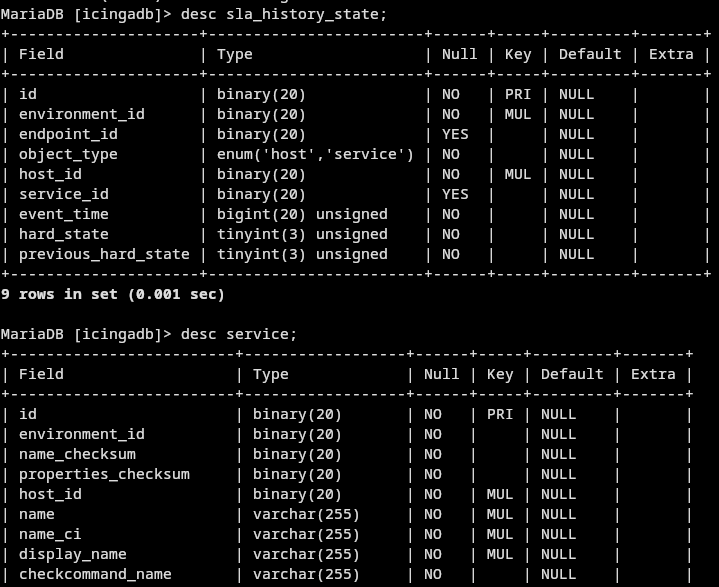Click the 'desc service;' command text
The image size is (719, 587).
click(238, 334)
